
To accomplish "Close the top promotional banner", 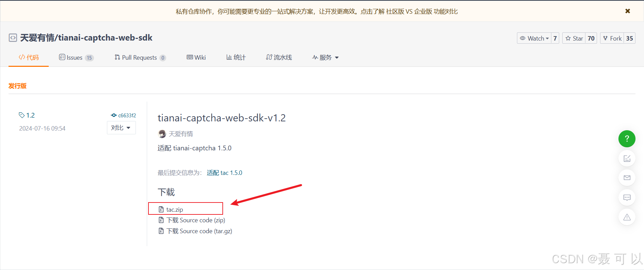I will (627, 11).
